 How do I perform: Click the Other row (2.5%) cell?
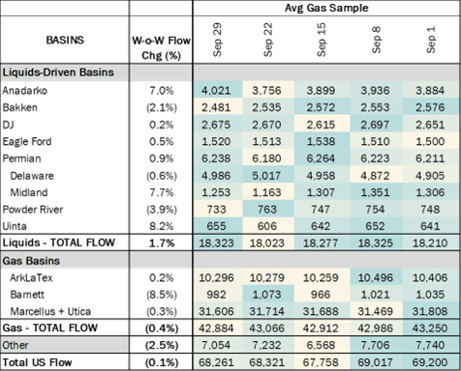(x=161, y=345)
